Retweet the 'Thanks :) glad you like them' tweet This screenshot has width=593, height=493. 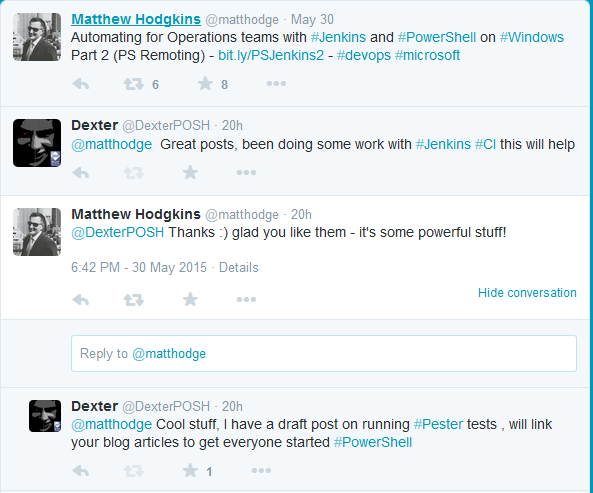[x=134, y=300]
